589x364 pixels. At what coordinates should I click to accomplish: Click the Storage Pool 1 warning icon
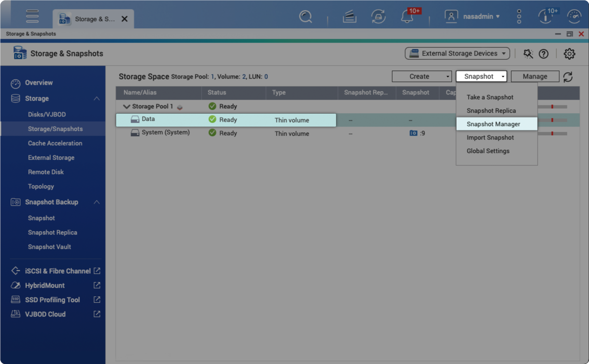pyautogui.click(x=180, y=107)
